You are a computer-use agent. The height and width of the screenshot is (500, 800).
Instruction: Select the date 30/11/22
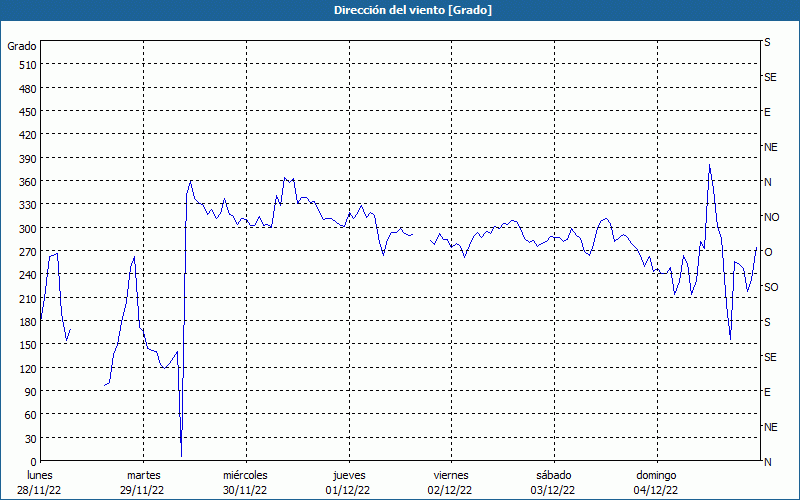(x=245, y=490)
